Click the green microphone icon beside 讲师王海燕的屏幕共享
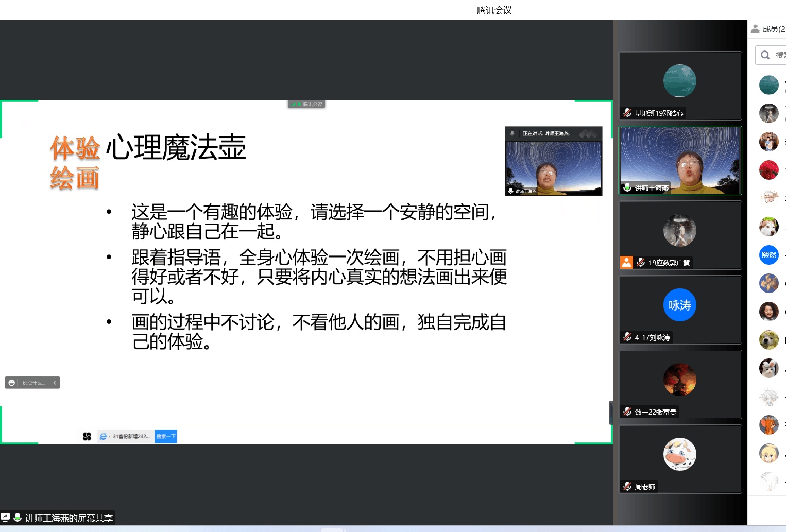This screenshot has height=532, width=786. [x=18, y=518]
